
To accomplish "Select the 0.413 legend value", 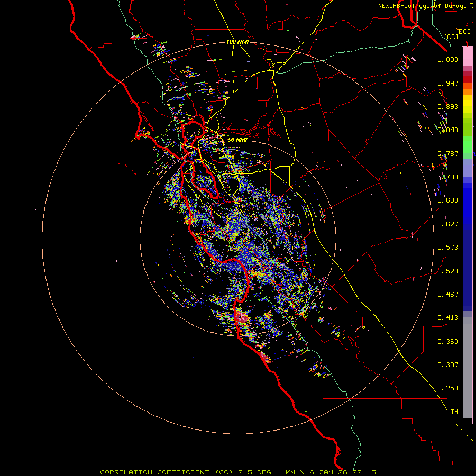I will point(448,318).
